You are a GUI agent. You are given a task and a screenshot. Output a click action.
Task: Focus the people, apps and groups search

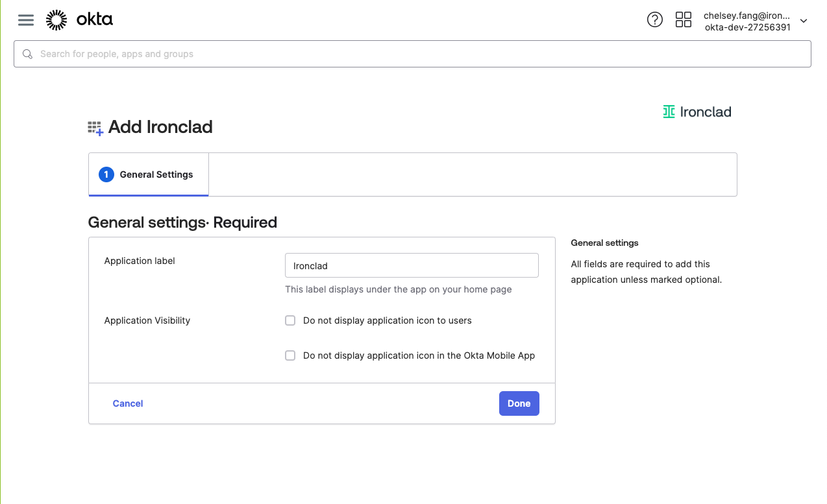coord(412,54)
